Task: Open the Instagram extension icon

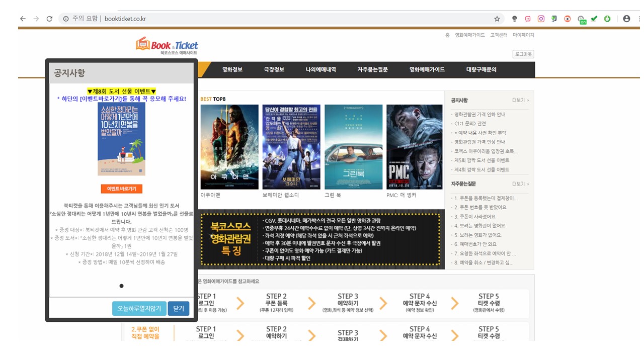Action: click(541, 19)
